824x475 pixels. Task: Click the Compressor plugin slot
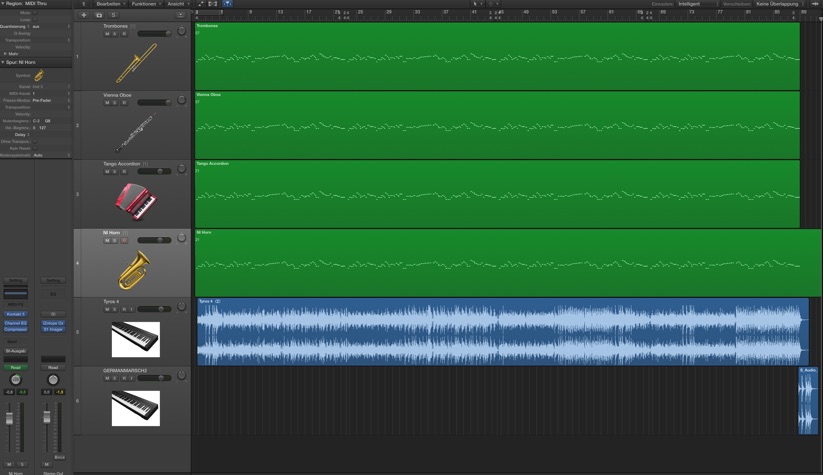point(16,329)
